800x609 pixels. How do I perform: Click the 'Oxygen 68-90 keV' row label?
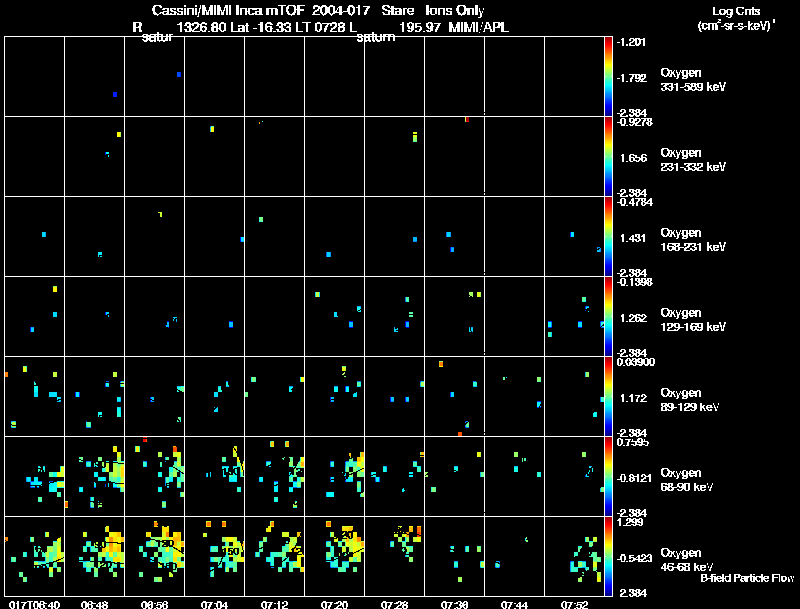click(687, 480)
